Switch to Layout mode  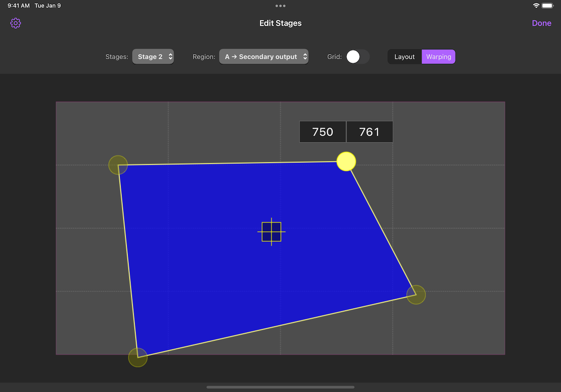tap(405, 56)
